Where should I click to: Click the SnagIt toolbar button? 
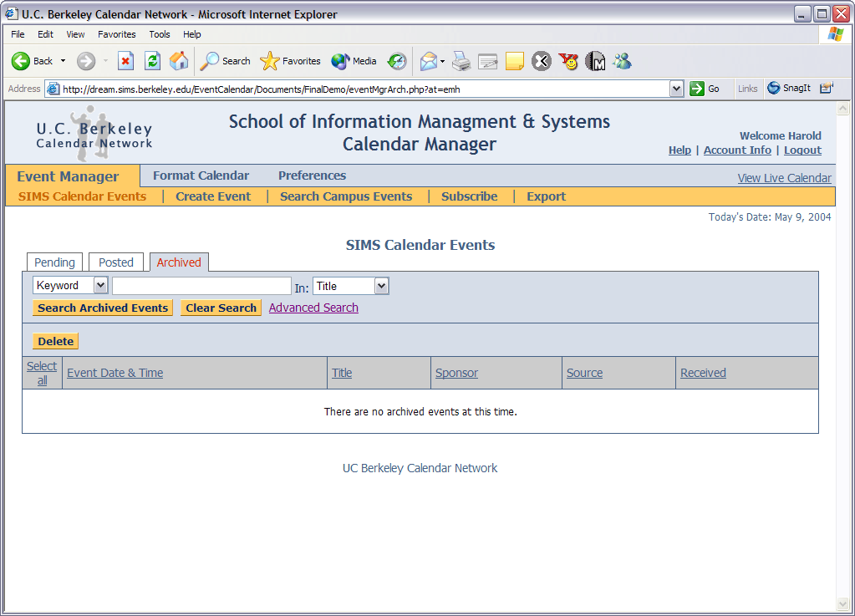pos(788,89)
